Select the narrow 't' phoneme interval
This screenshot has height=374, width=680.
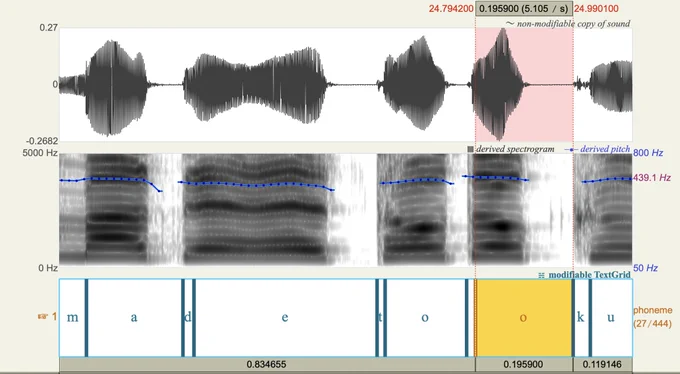[x=381, y=318]
